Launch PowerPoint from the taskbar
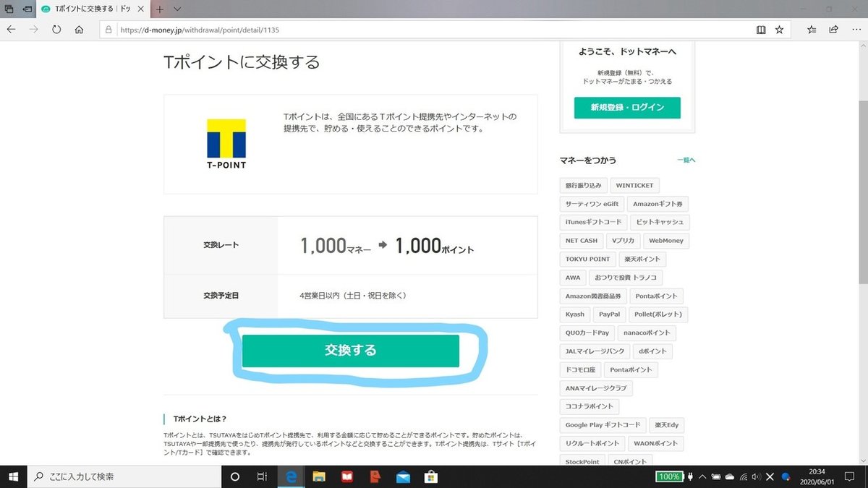 tap(375, 476)
